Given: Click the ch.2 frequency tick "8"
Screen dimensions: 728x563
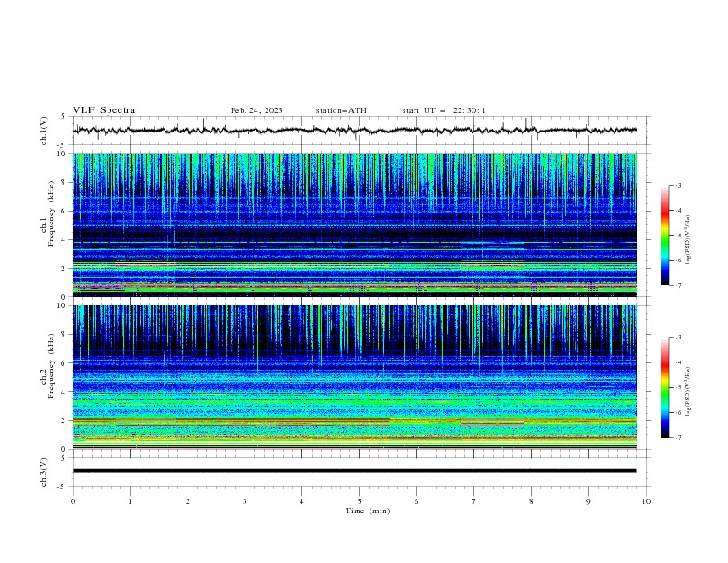Looking at the screenshot, I should pyautogui.click(x=65, y=335).
